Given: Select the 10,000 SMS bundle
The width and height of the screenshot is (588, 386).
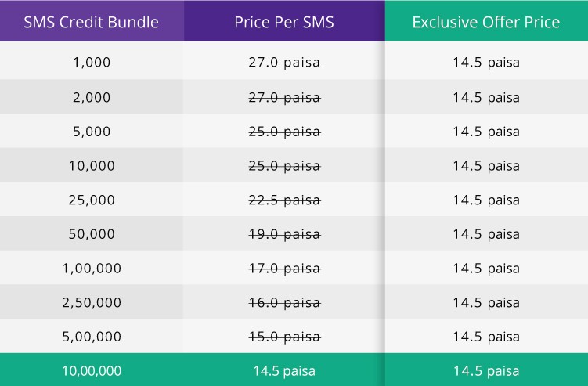Looking at the screenshot, I should [x=92, y=165].
